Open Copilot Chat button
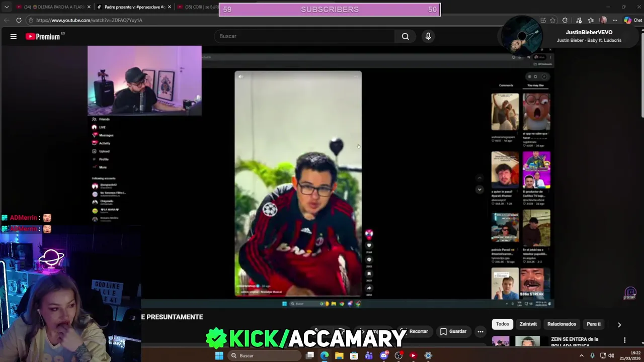The width and height of the screenshot is (644, 362). (x=633, y=20)
